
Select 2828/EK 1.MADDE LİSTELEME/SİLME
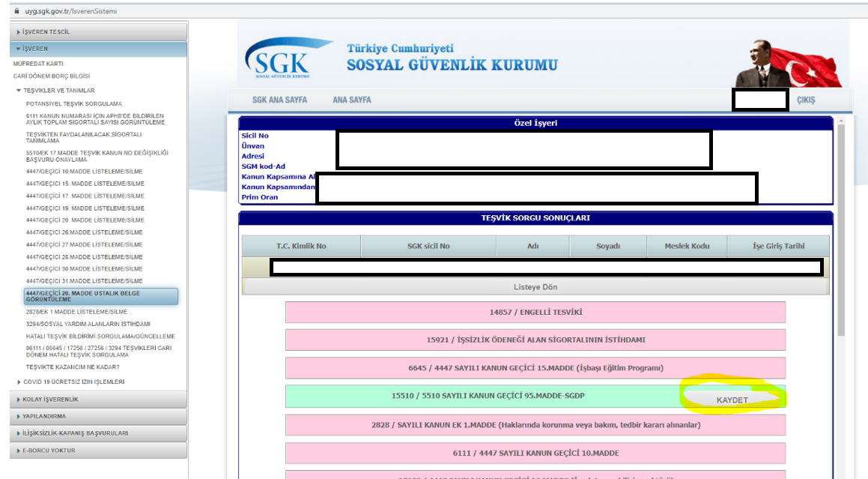click(76, 312)
